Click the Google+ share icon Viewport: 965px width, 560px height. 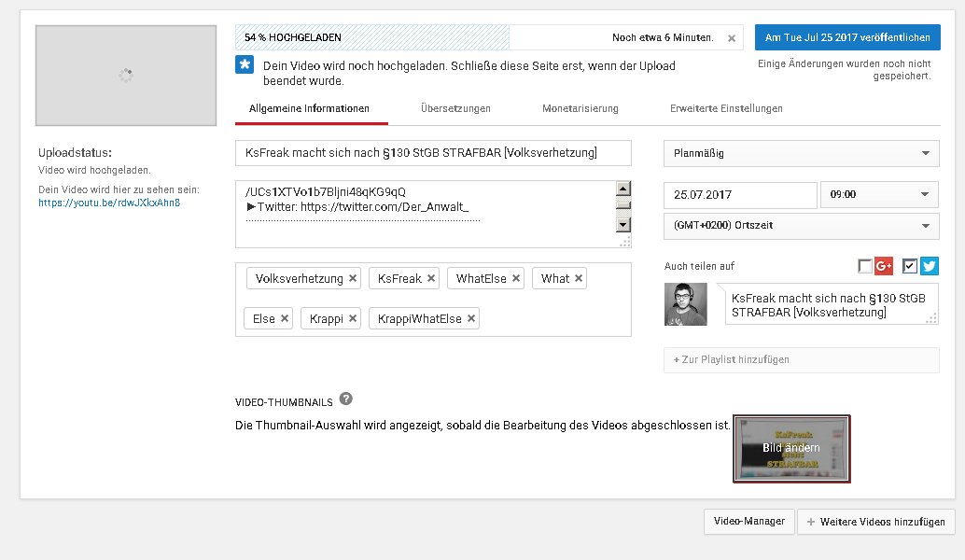[884, 266]
